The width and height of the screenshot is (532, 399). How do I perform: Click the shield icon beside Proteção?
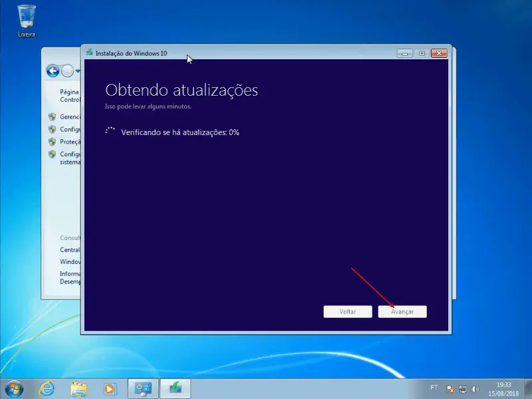click(x=52, y=142)
